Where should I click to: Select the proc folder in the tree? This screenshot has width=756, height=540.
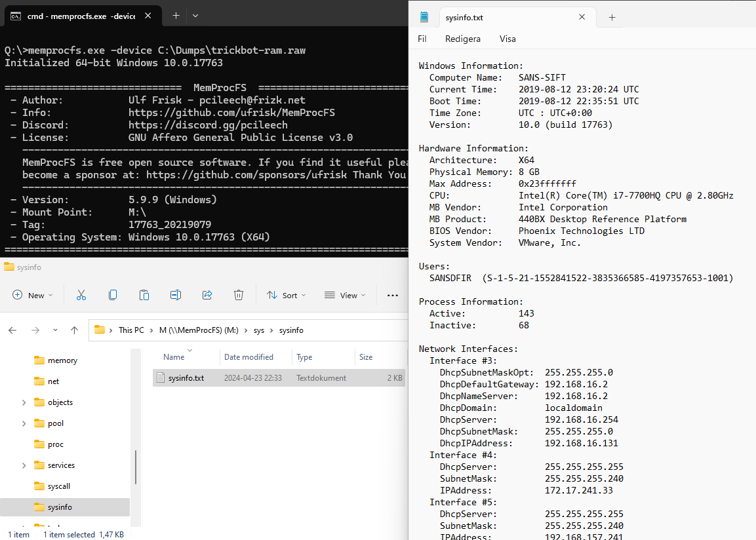pos(56,444)
